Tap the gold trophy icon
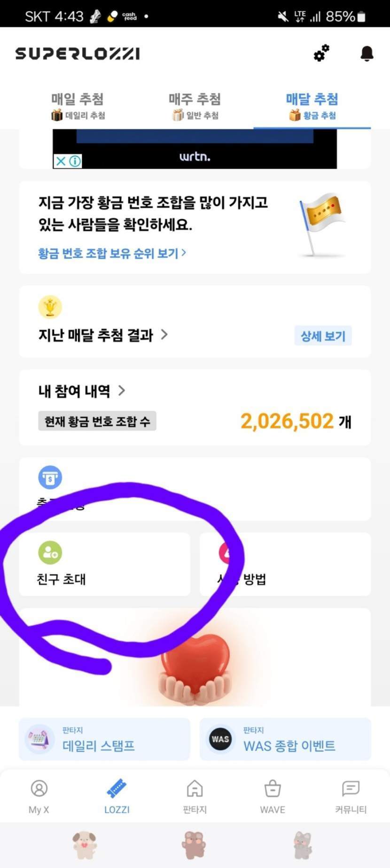 50,307
